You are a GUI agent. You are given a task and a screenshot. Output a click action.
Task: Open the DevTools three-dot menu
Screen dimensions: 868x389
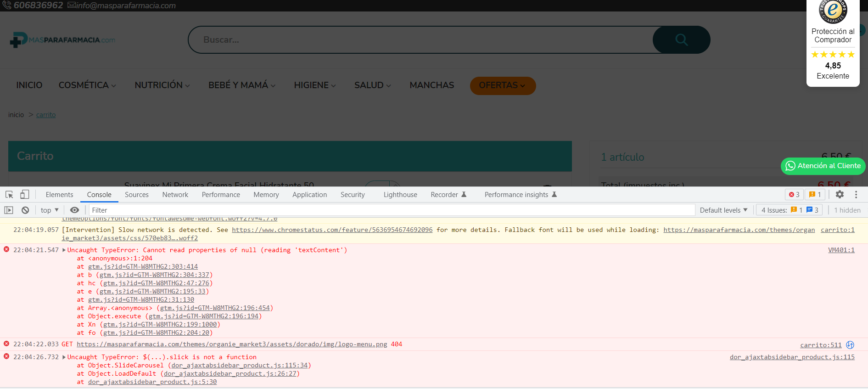click(x=856, y=195)
